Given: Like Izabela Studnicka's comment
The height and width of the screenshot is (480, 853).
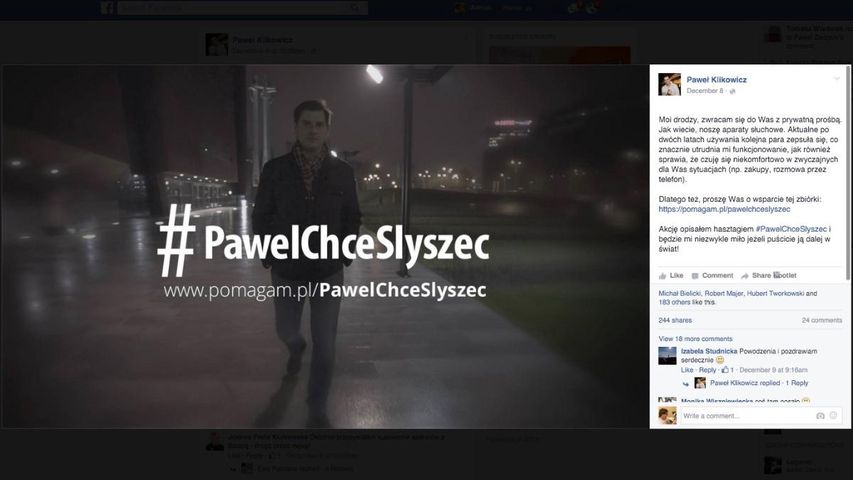Looking at the screenshot, I should point(687,370).
